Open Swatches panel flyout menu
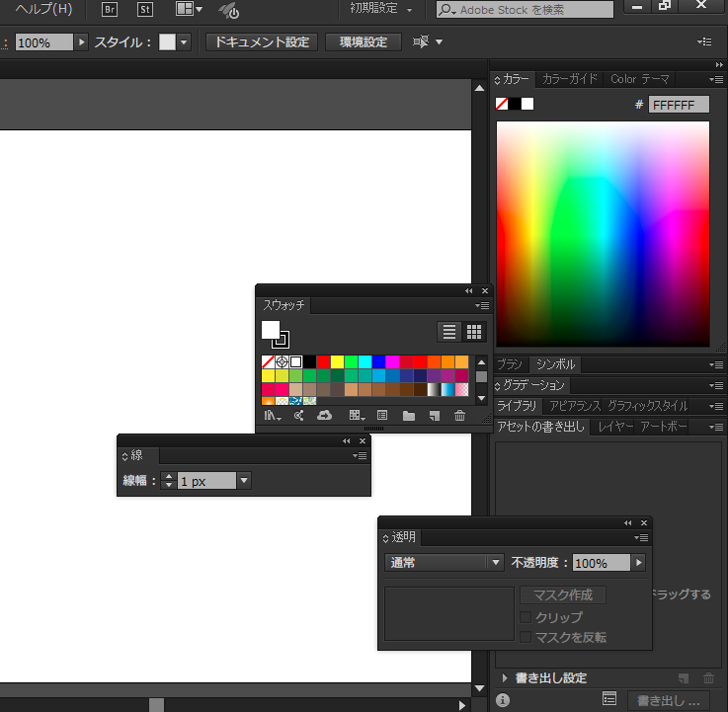The width and height of the screenshot is (728, 712). click(482, 305)
